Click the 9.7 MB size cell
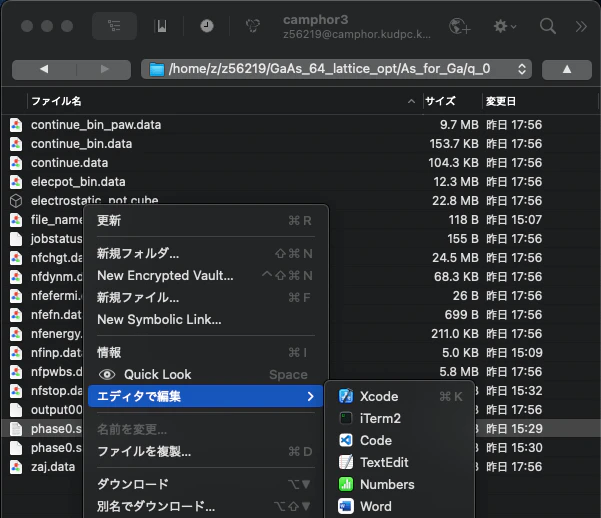 459,125
